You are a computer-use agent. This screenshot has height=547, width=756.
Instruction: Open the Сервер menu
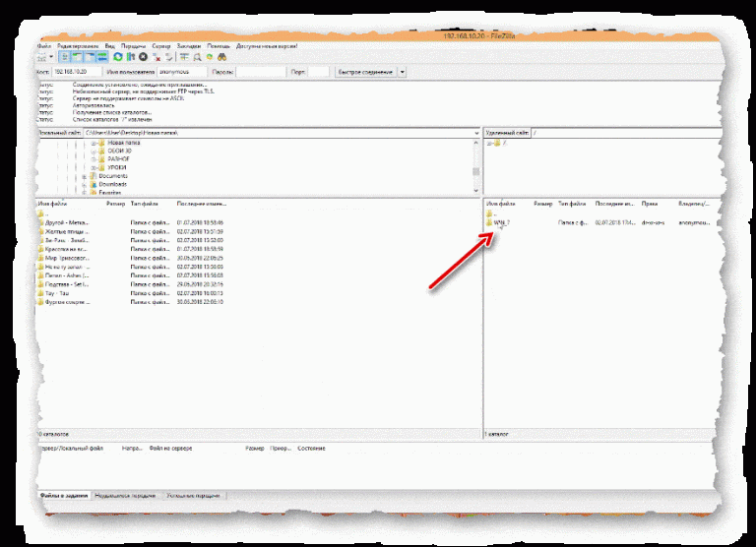pos(161,46)
